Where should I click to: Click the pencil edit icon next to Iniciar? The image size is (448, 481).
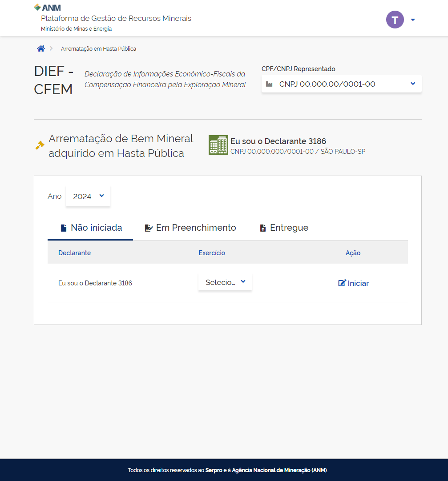tap(342, 283)
